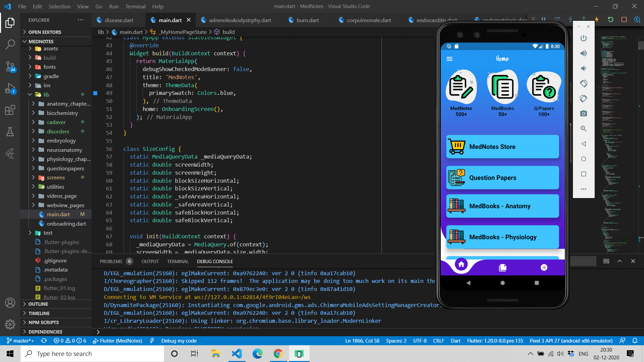Toggle breakpoint marker at line 49
The width and height of the screenshot is (644, 362).
95,93
